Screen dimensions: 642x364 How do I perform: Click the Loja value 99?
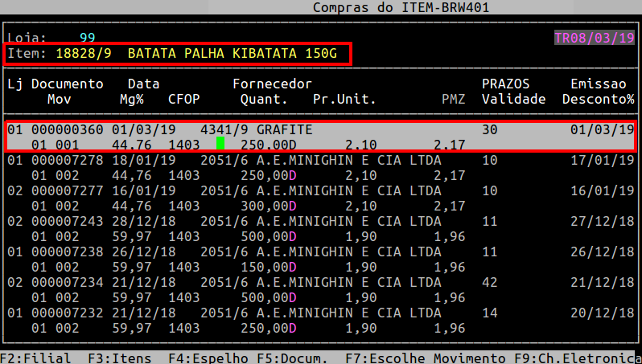tap(88, 38)
